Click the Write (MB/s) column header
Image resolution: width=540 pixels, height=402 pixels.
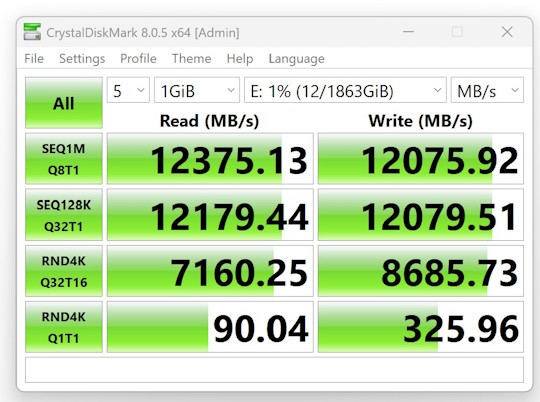(x=420, y=121)
